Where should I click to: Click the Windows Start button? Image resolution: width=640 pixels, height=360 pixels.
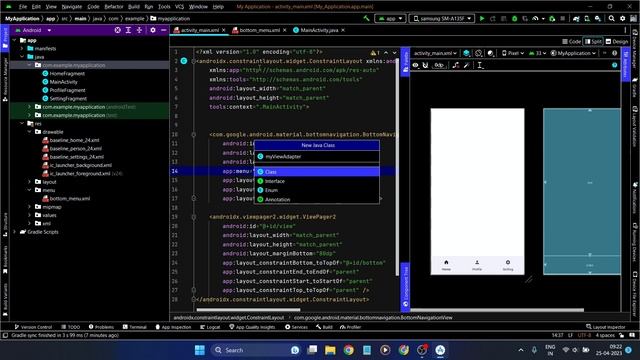click(200, 350)
